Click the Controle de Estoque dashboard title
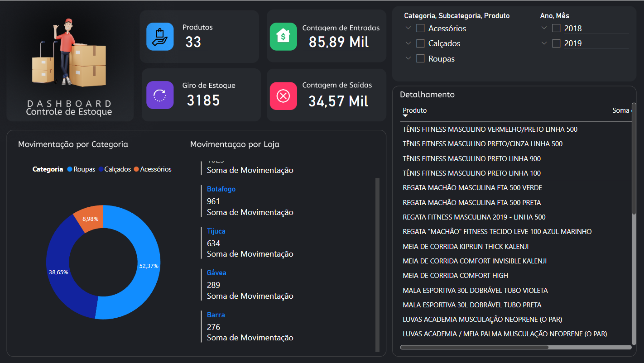 (x=69, y=112)
